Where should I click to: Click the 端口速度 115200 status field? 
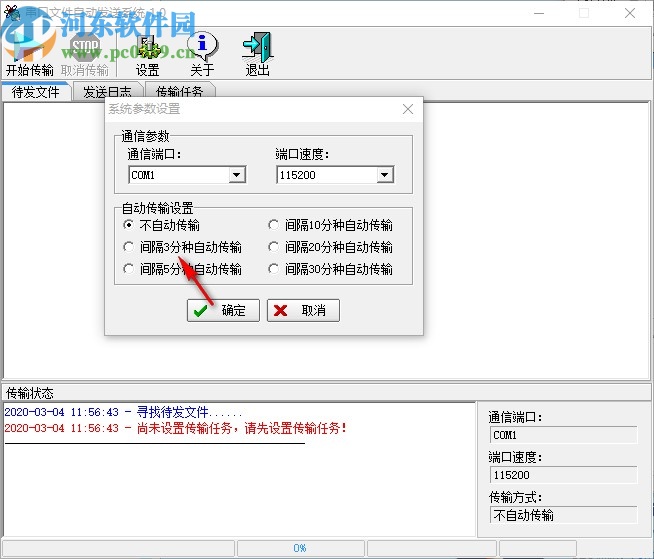tap(563, 475)
